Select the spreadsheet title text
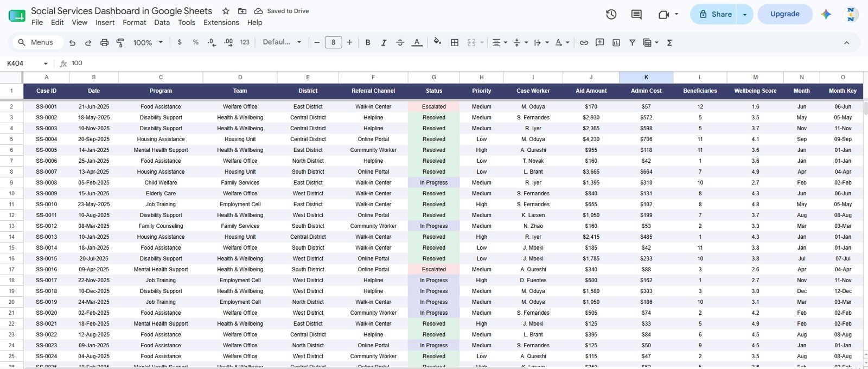The image size is (868, 369). coord(122,11)
